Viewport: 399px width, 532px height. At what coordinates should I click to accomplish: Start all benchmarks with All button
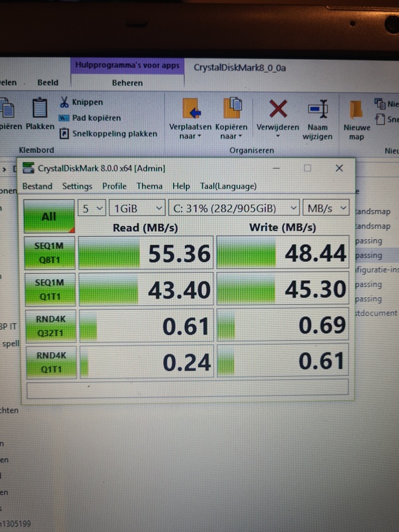pos(49,216)
